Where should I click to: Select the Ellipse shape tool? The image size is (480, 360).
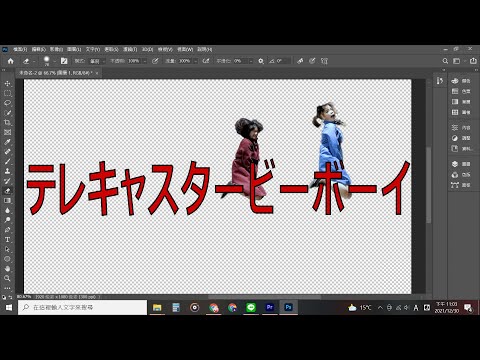pyautogui.click(x=7, y=259)
